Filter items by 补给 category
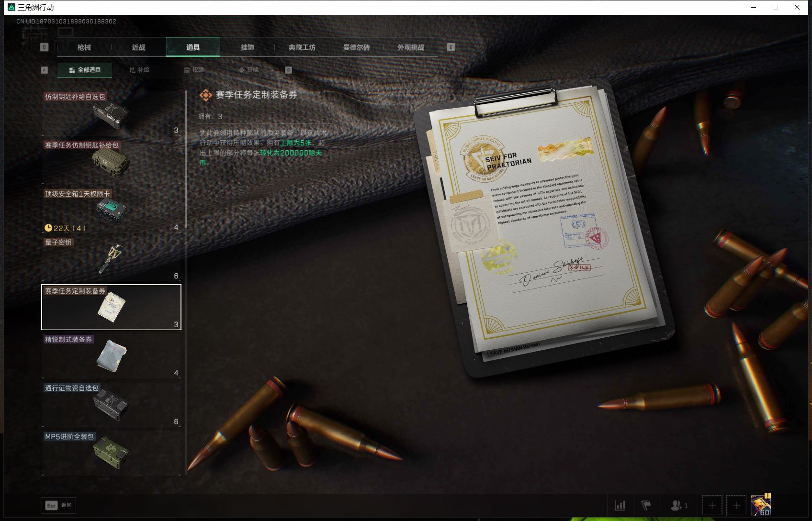This screenshot has width=812, height=521. (x=139, y=70)
